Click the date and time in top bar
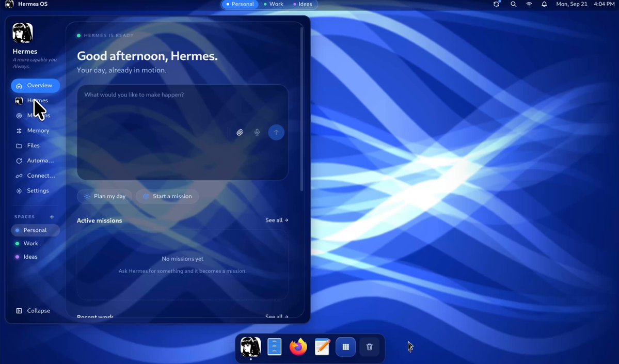This screenshot has width=619, height=364. [585, 4]
